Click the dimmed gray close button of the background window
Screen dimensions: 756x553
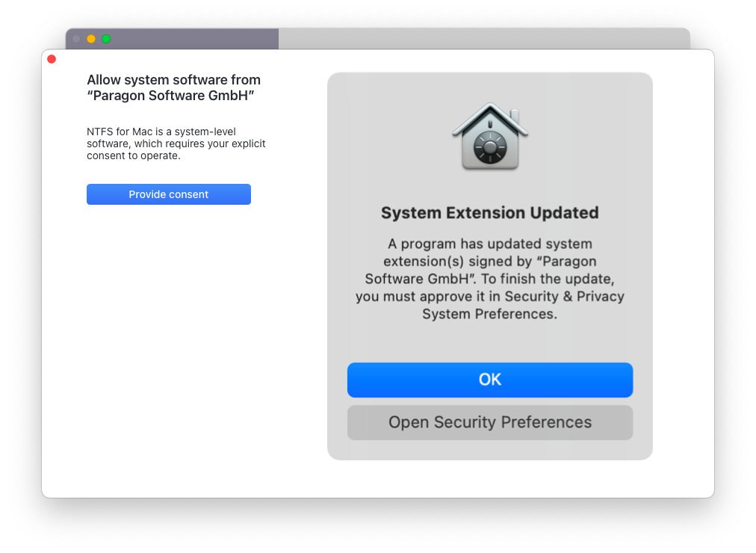pyautogui.click(x=76, y=39)
